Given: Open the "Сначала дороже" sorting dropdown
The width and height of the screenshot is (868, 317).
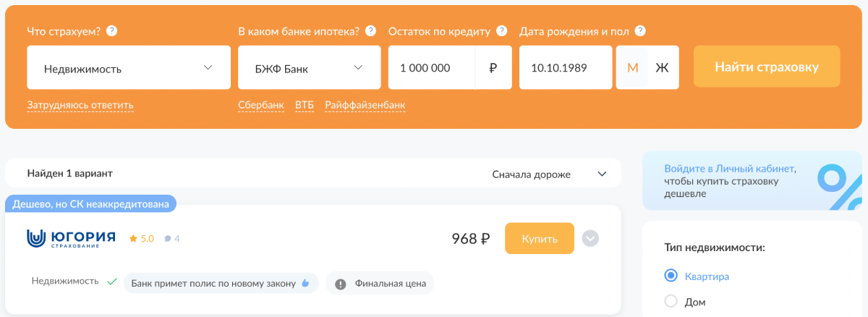Looking at the screenshot, I should pyautogui.click(x=549, y=174).
